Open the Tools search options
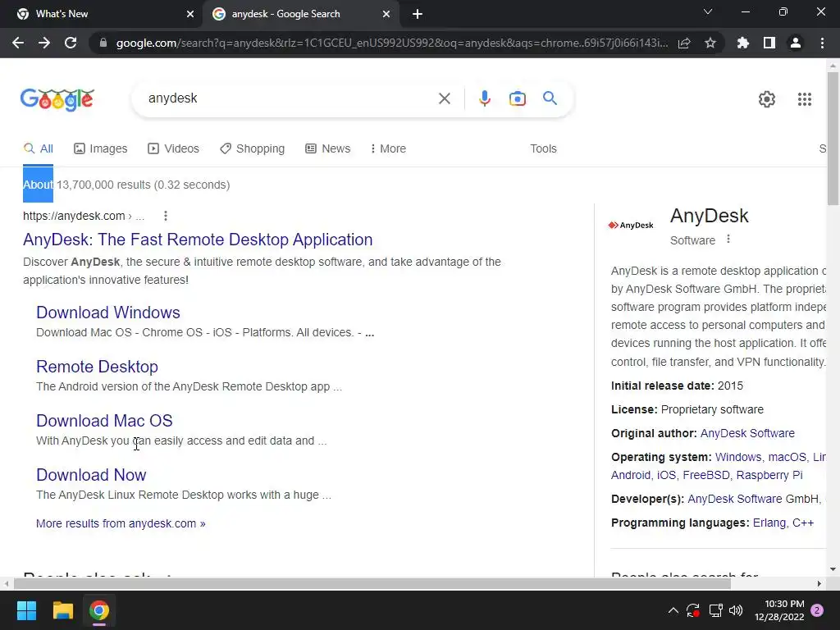The image size is (840, 630). click(x=543, y=149)
